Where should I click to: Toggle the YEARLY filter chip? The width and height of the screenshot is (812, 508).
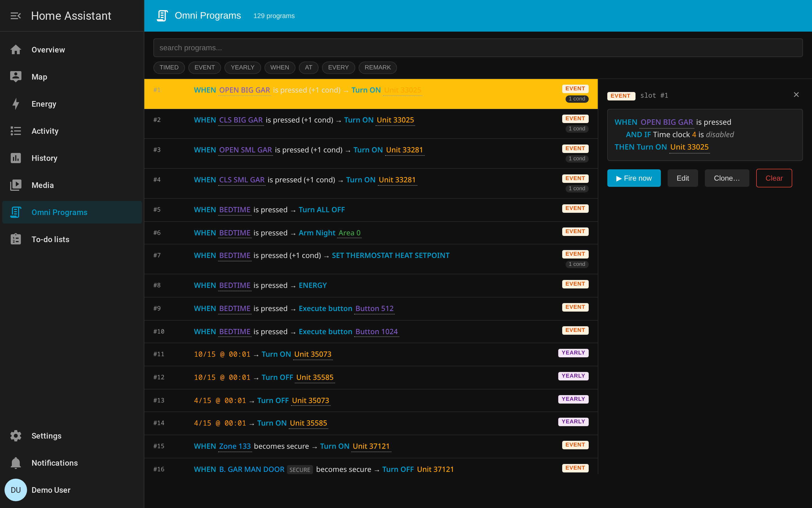[x=242, y=67]
